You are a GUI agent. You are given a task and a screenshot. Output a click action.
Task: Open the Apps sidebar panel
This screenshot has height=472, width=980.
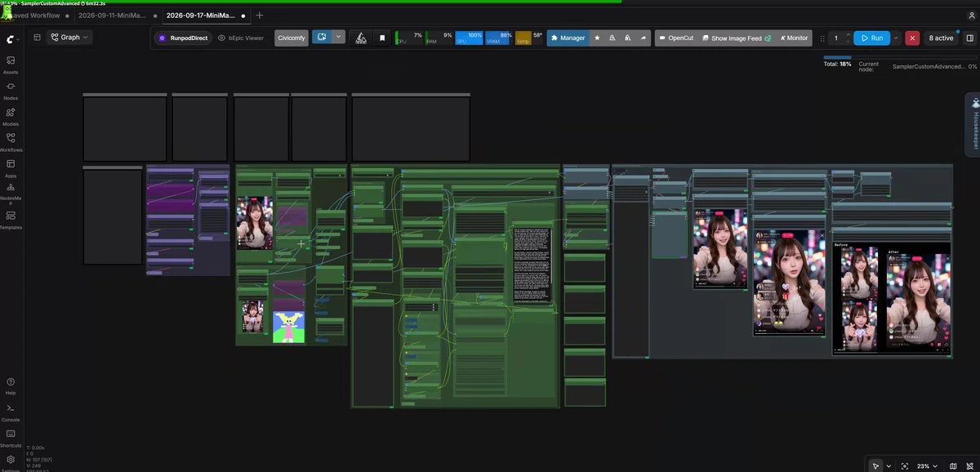point(11,168)
